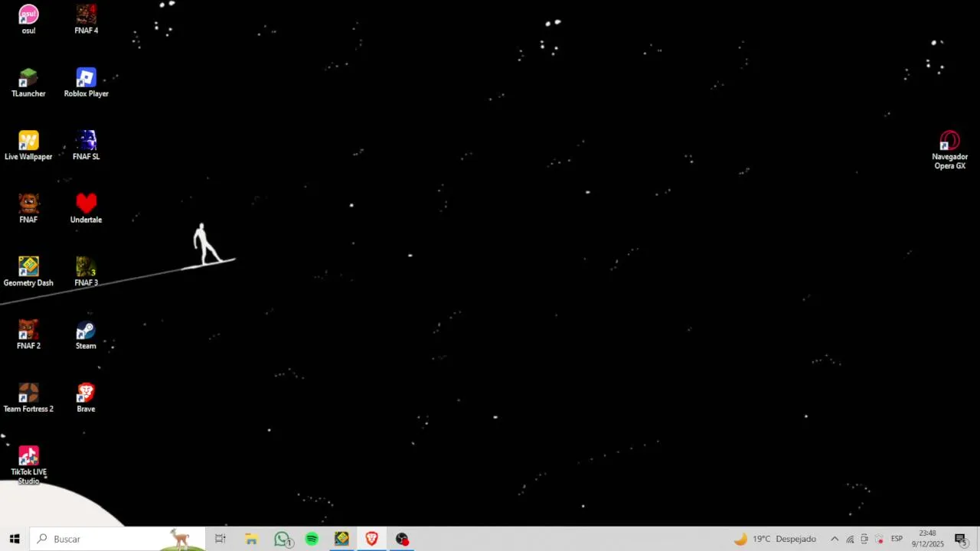
Task: Open File Explorer from the taskbar
Action: coord(251,539)
